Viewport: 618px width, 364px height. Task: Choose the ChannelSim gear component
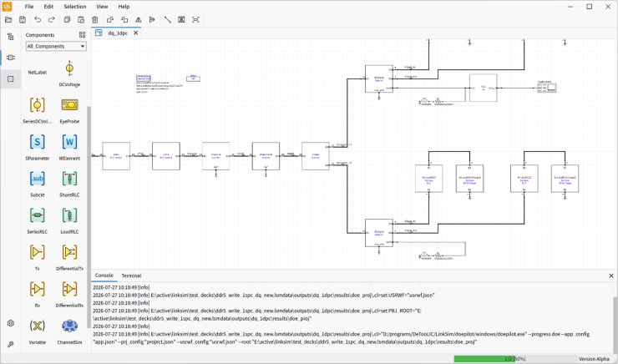coord(69,326)
